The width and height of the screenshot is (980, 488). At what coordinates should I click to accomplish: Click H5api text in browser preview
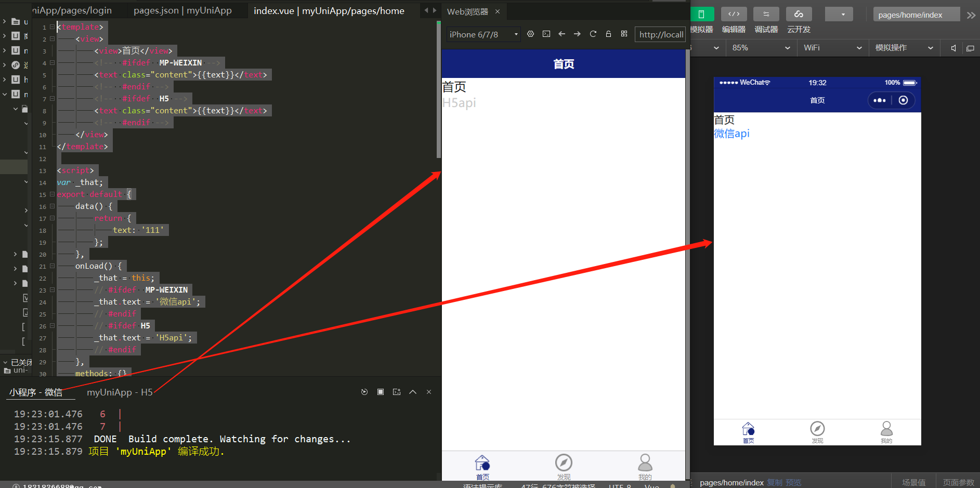click(459, 103)
